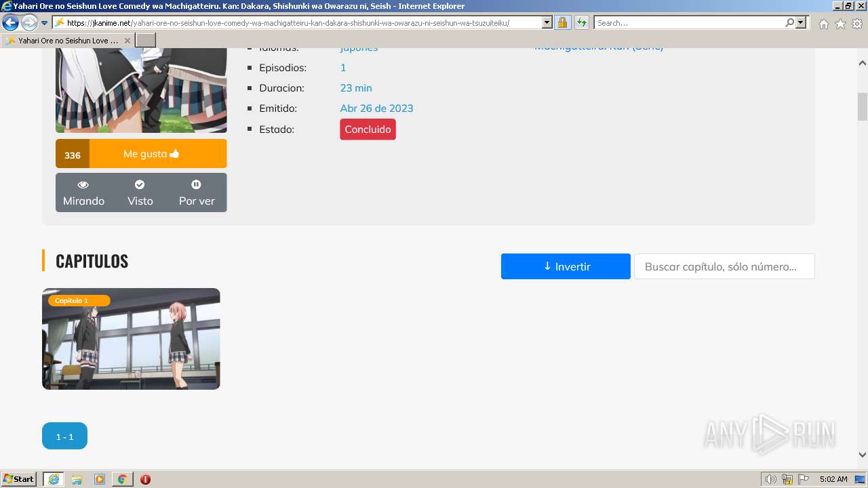Screen dimensions: 868x488
Task: Click the anime cover poster image
Action: tap(141, 90)
